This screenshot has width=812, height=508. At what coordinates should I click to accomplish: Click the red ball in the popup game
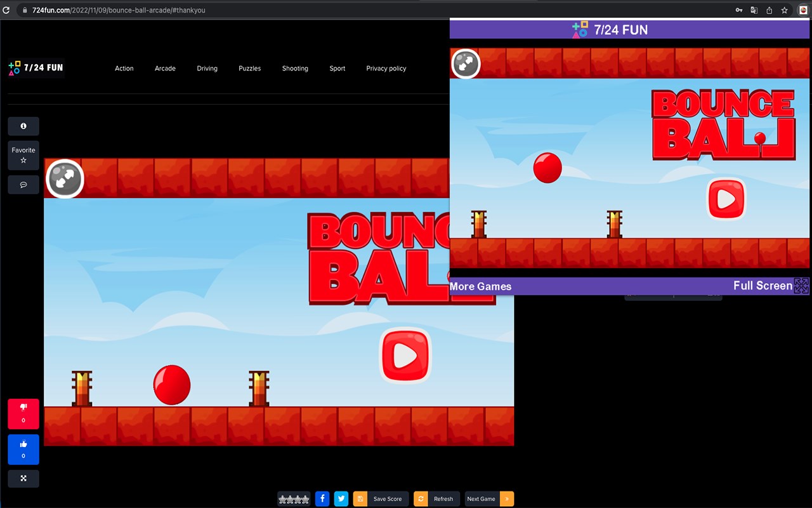pyautogui.click(x=547, y=168)
